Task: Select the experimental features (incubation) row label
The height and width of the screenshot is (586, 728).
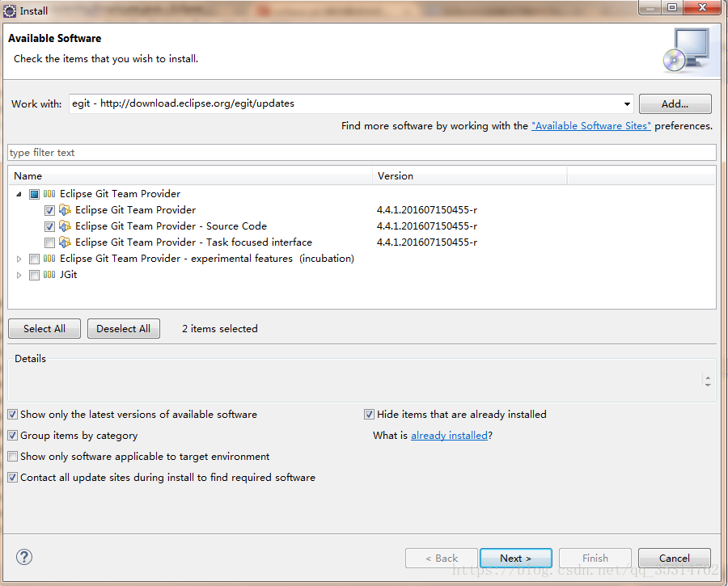Action: click(207, 259)
